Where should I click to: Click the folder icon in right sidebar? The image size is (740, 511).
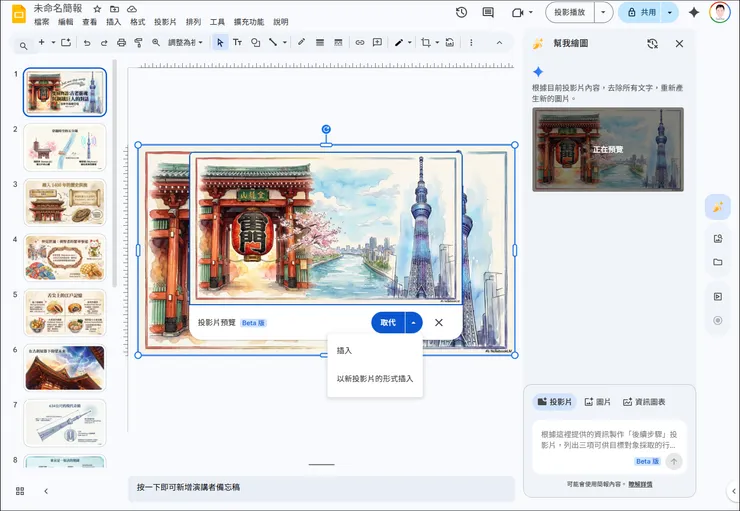(718, 262)
